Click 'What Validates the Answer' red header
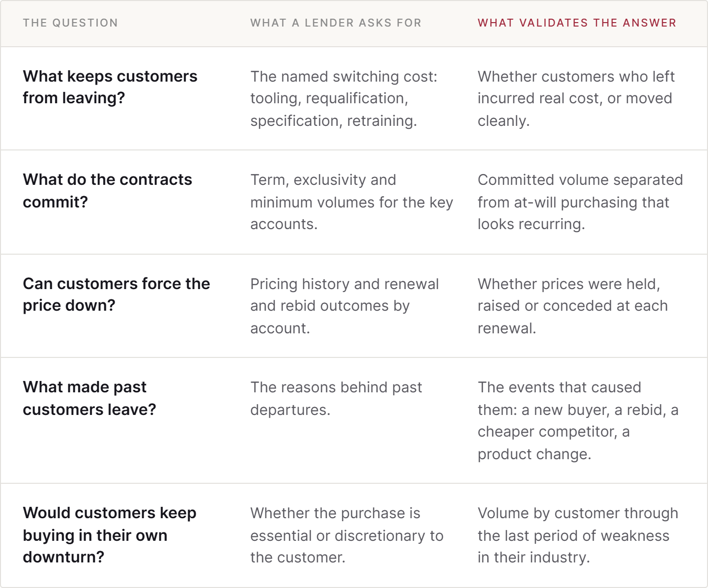The height and width of the screenshot is (588, 708). click(x=577, y=23)
